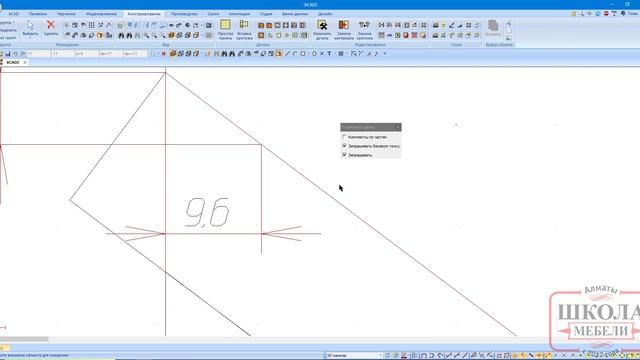This screenshot has width=640, height=360.
Task: Save the file using the floppy disk icon
Action: (x=7, y=54)
